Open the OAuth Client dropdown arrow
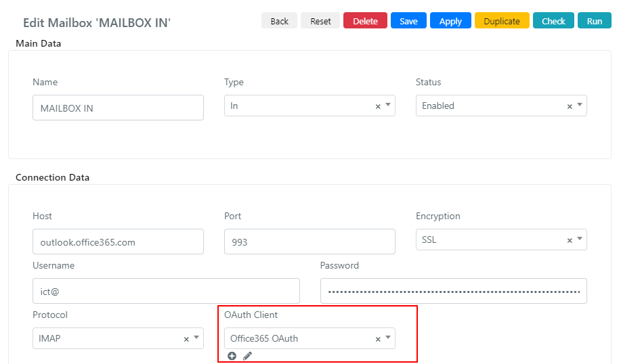This screenshot has width=619, height=364. pyautogui.click(x=388, y=337)
